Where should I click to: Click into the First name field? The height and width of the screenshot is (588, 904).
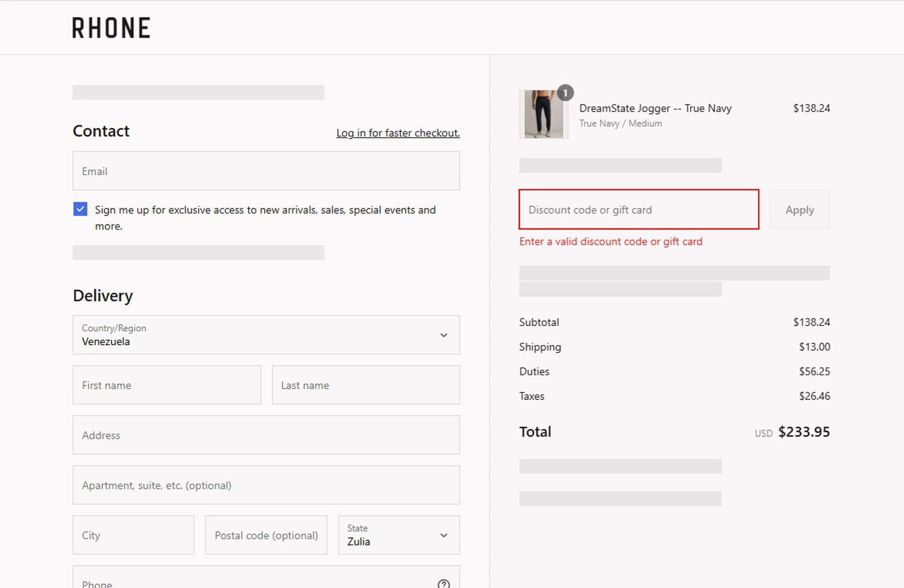click(x=167, y=385)
